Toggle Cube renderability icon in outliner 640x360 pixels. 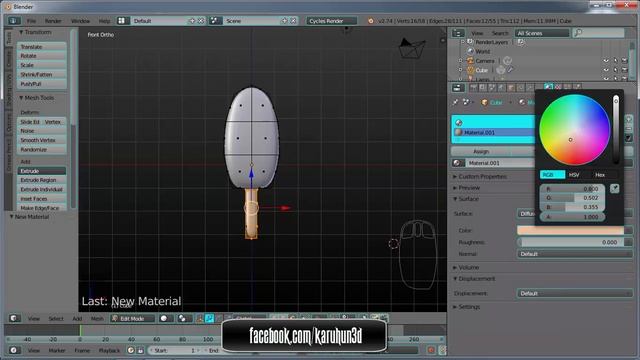tap(624, 70)
